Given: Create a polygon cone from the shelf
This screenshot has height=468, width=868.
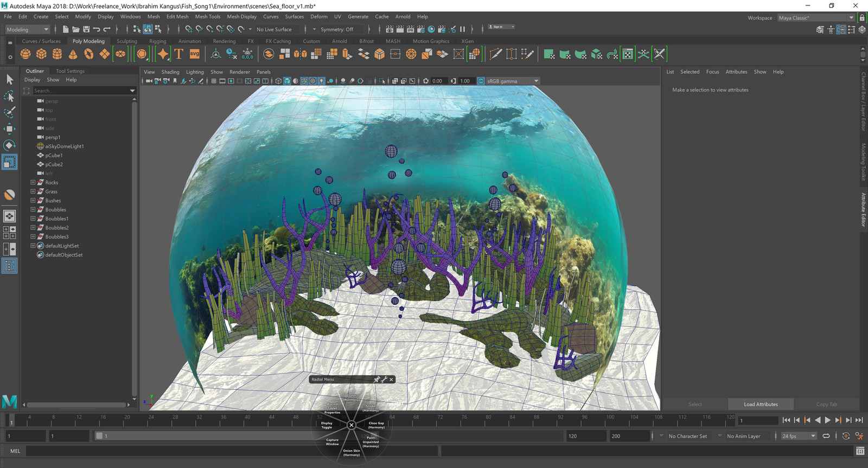Looking at the screenshot, I should pyautogui.click(x=73, y=54).
